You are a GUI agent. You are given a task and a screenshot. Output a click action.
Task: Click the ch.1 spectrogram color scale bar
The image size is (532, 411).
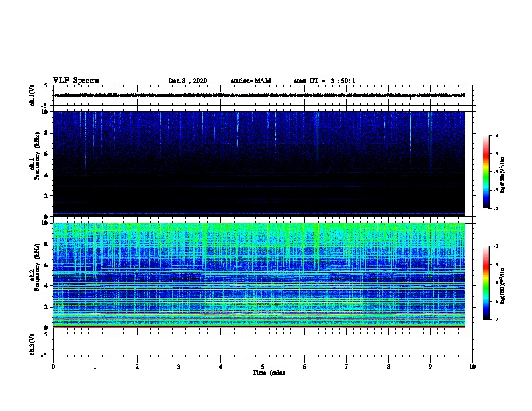pos(486,172)
